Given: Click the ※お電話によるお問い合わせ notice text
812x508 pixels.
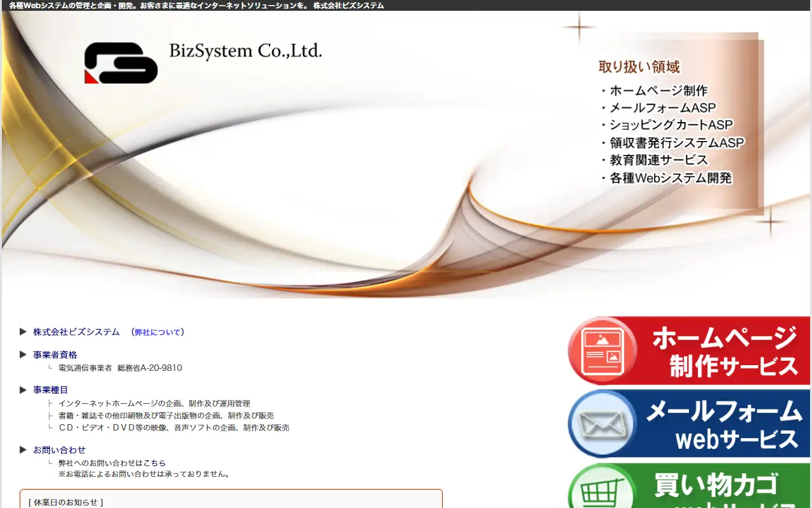Looking at the screenshot, I should 145,474.
